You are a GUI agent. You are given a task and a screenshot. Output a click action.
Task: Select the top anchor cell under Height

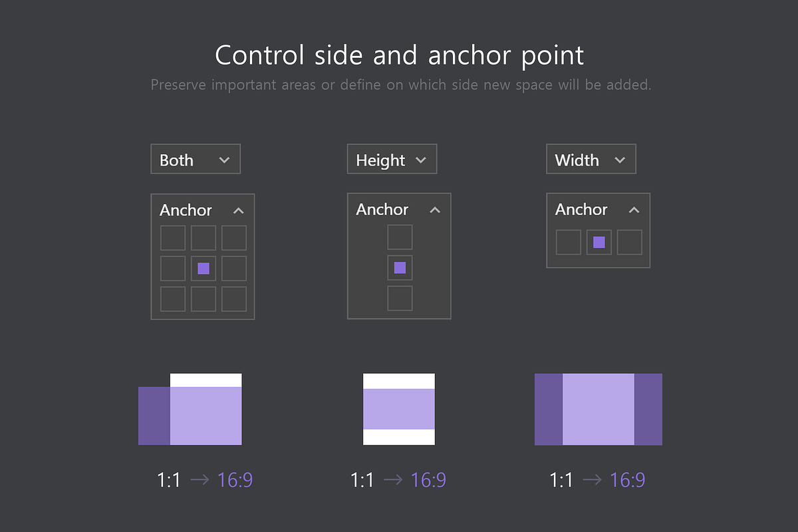pyautogui.click(x=400, y=237)
